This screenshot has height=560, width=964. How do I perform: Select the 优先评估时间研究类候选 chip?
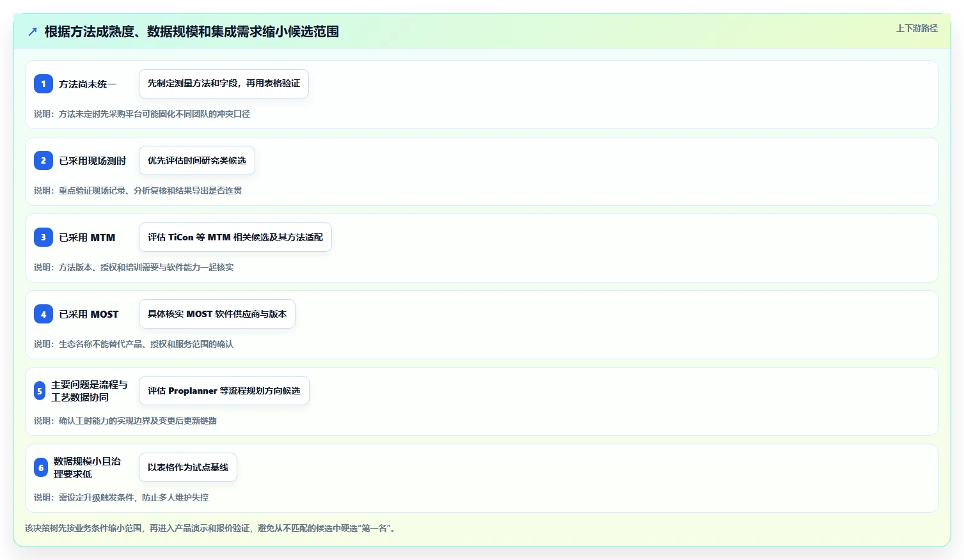[x=197, y=160]
